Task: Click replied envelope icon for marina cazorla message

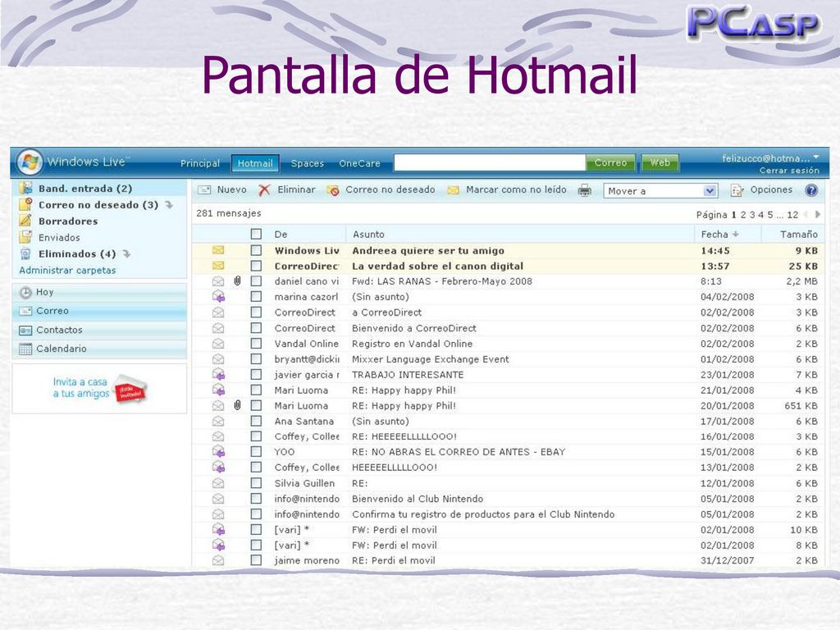Action: click(x=218, y=297)
